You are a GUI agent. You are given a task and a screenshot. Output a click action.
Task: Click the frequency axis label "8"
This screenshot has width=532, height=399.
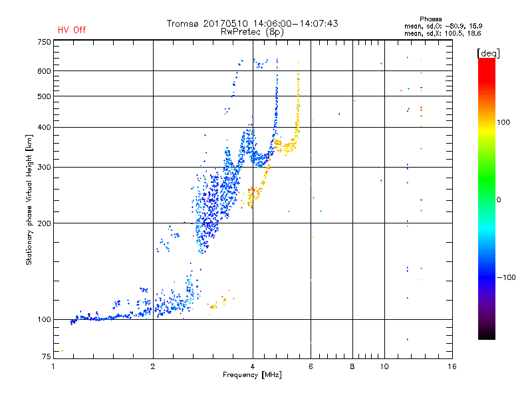pyautogui.click(x=352, y=366)
